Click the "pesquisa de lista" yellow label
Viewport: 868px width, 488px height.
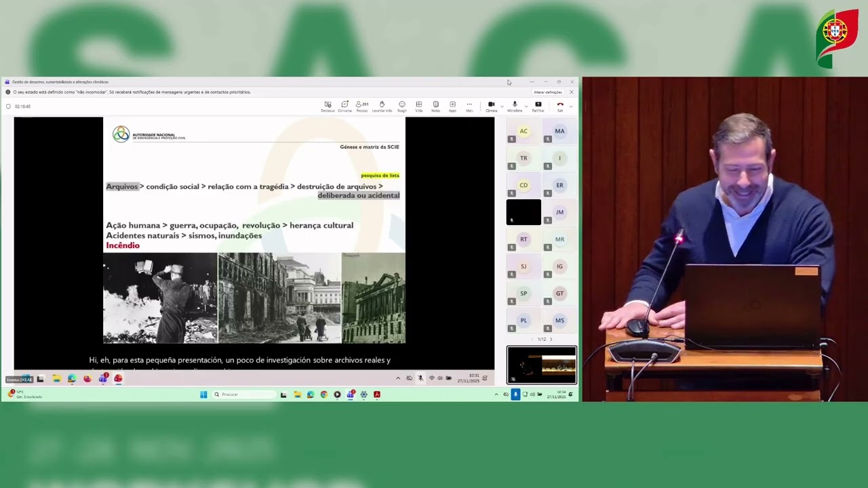(380, 176)
